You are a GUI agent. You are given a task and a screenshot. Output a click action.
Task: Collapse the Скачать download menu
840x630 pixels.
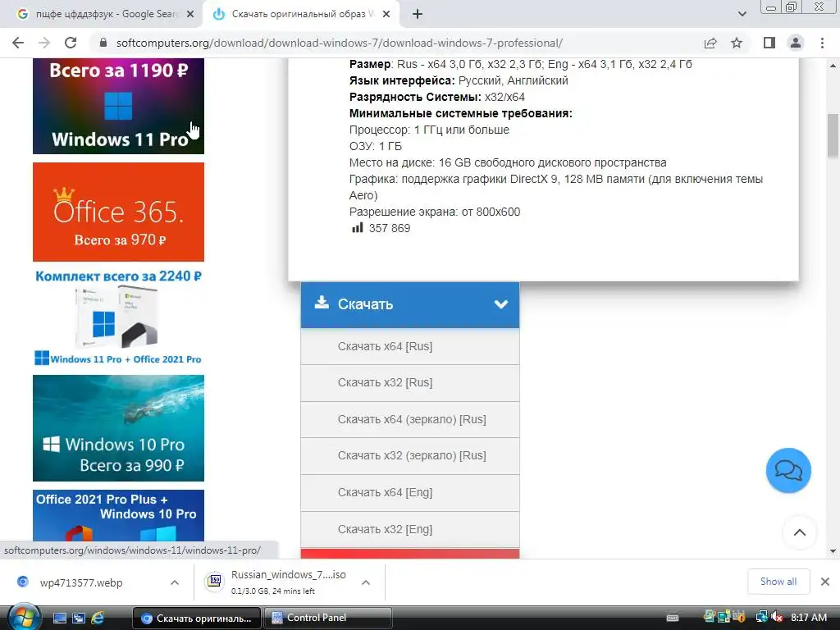410,304
